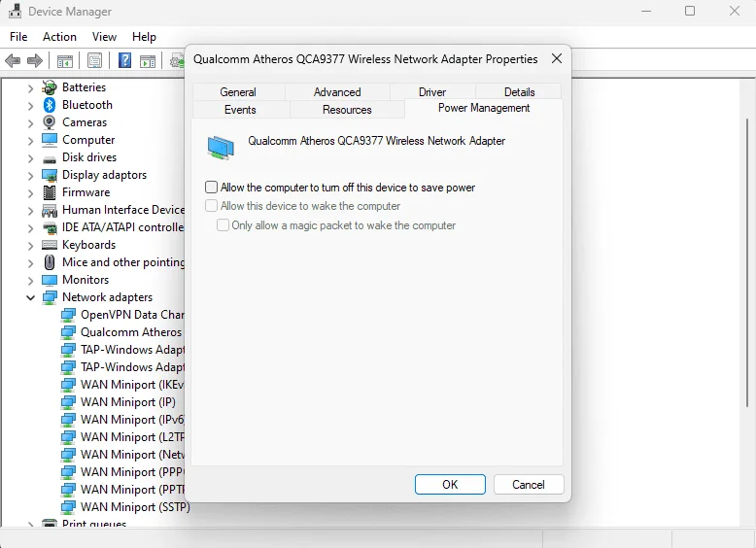Select WAN Miniport (PPPOE) tree item

pos(131,472)
